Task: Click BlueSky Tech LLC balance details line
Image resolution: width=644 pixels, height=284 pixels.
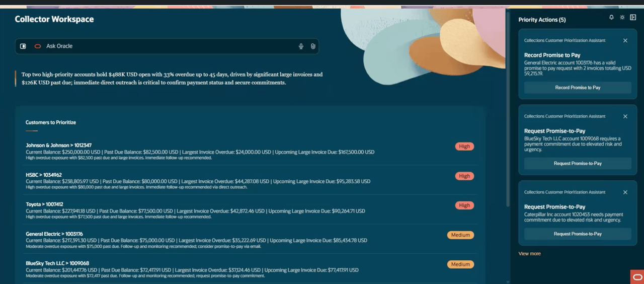Action: (x=192, y=270)
